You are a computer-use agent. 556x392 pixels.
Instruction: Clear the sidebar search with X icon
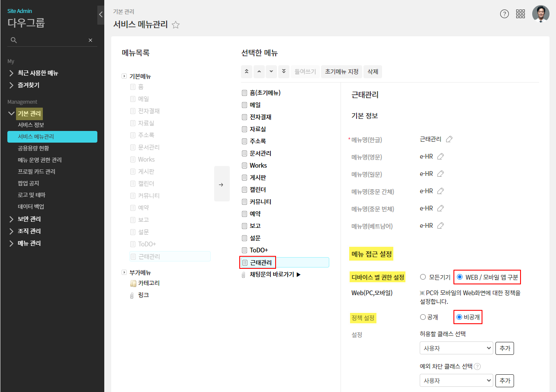click(90, 40)
